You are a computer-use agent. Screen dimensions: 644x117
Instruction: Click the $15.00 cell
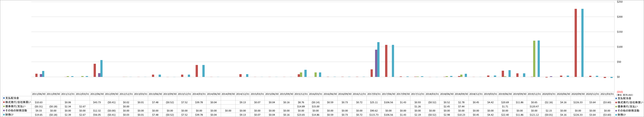click(316, 107)
